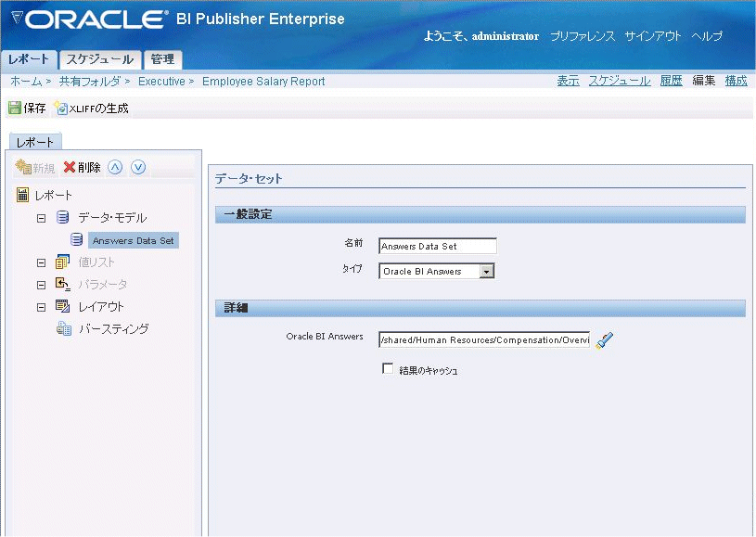Click the Data Model database icon
This screenshot has height=537, width=756.
(62, 217)
